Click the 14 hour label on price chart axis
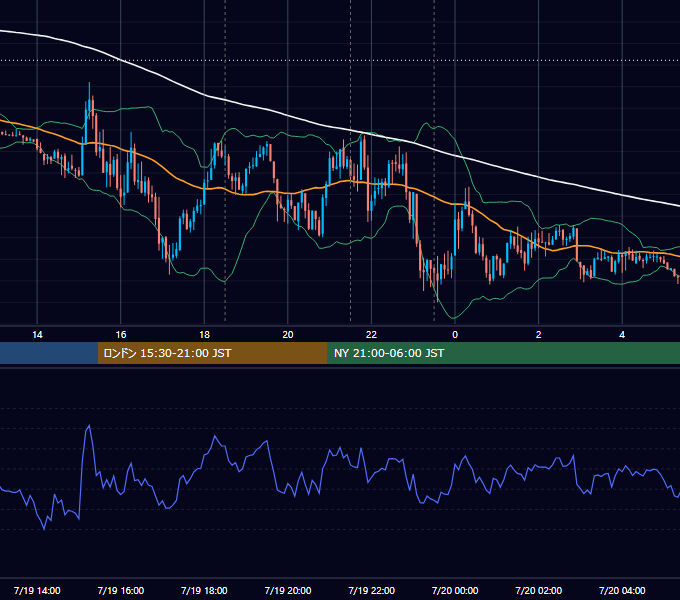The width and height of the screenshot is (680, 600). coord(37,335)
